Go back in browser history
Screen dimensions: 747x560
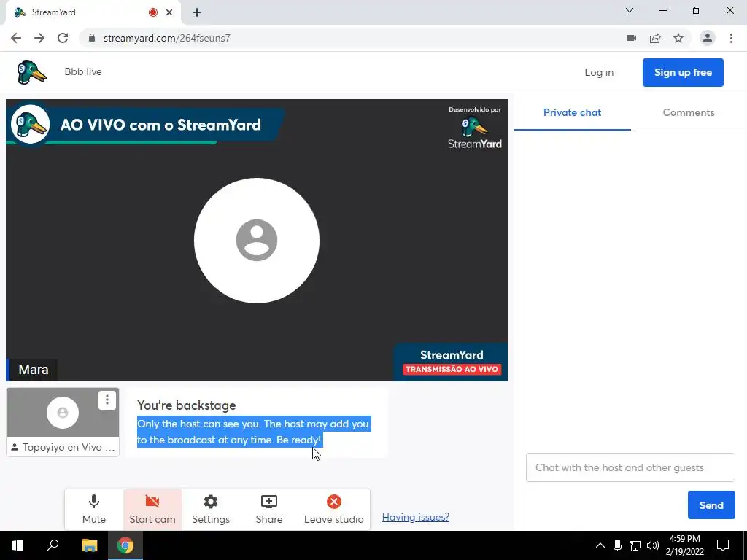coord(16,38)
